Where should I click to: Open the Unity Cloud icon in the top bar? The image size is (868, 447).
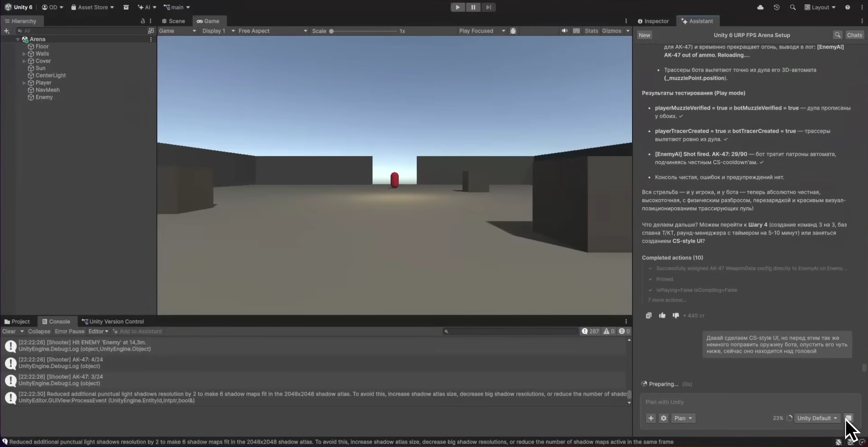(x=760, y=7)
